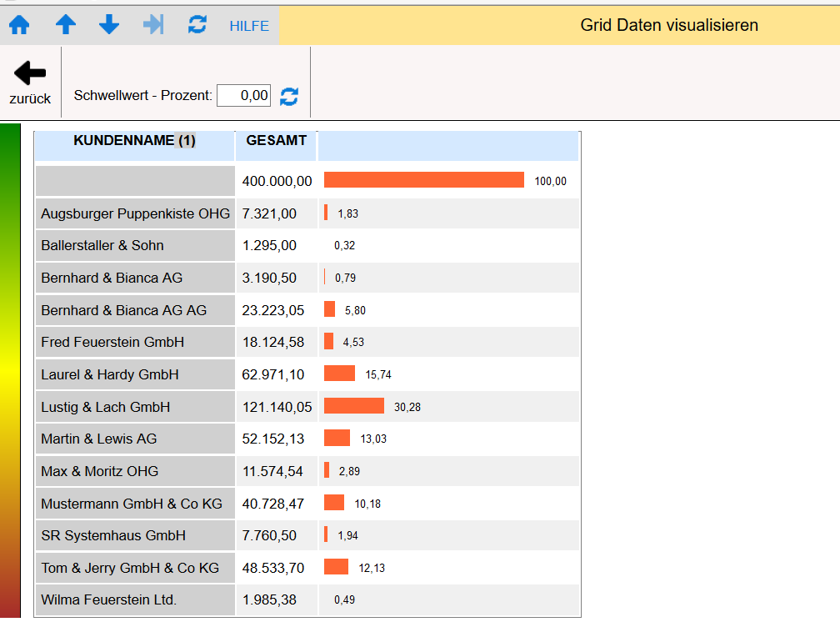Open the HILFE help link

(x=249, y=26)
